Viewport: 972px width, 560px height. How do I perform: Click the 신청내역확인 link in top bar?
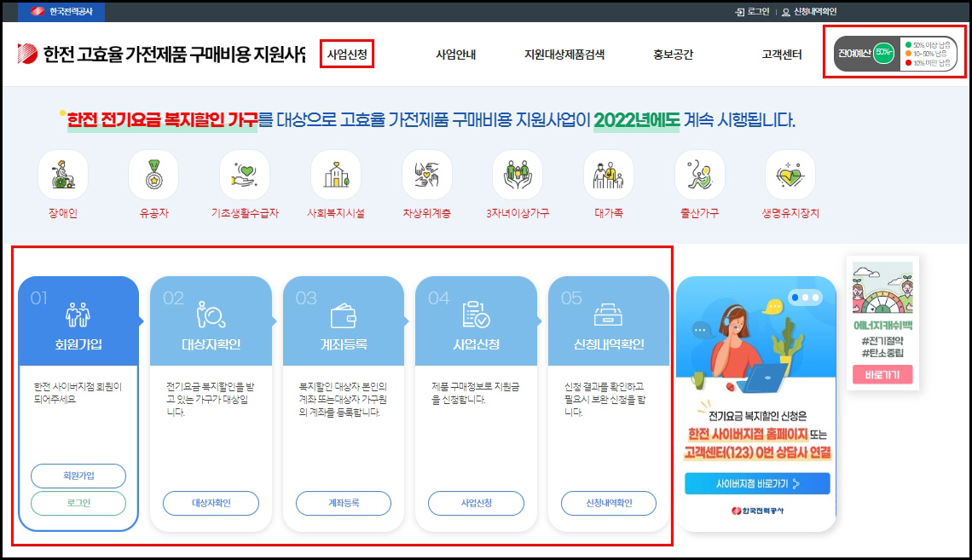pos(815,12)
